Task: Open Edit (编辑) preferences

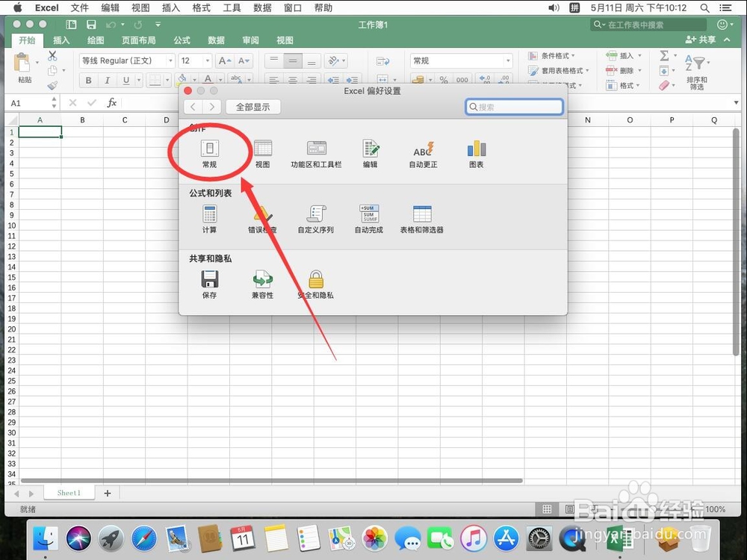Action: pyautogui.click(x=371, y=154)
